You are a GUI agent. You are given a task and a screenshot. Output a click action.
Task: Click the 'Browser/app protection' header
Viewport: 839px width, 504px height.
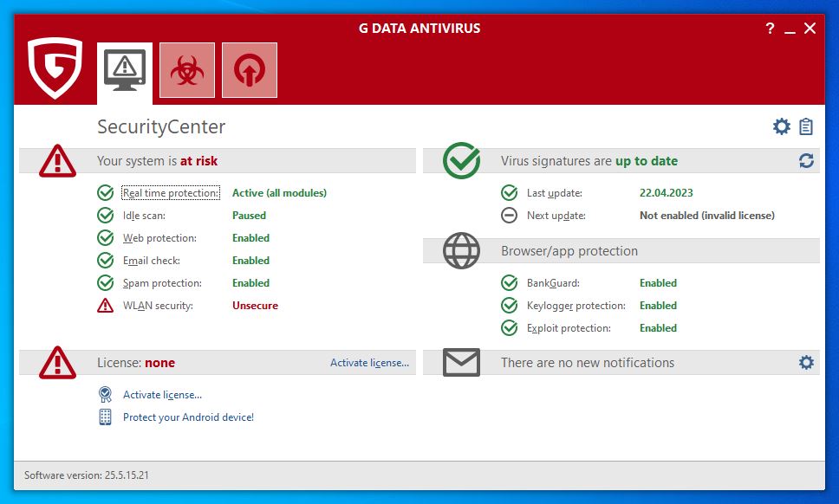click(x=569, y=250)
